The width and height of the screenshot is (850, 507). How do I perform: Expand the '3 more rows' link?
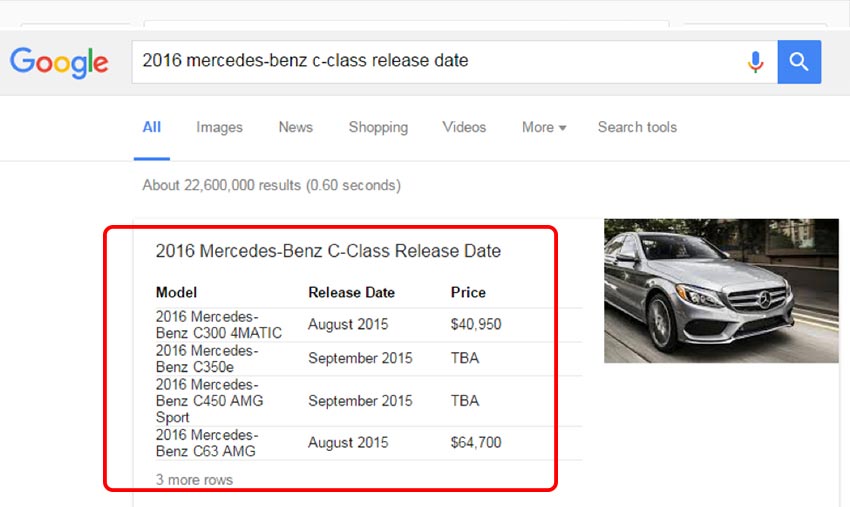(194, 480)
